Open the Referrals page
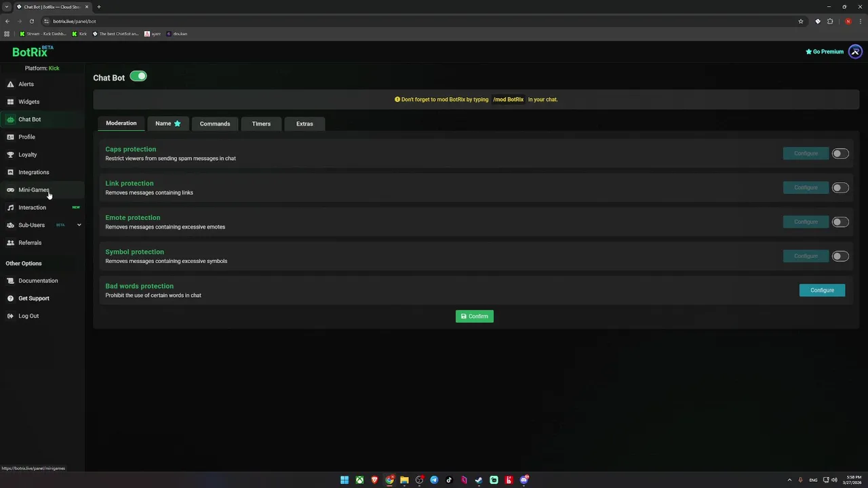The height and width of the screenshot is (488, 868). (x=30, y=243)
